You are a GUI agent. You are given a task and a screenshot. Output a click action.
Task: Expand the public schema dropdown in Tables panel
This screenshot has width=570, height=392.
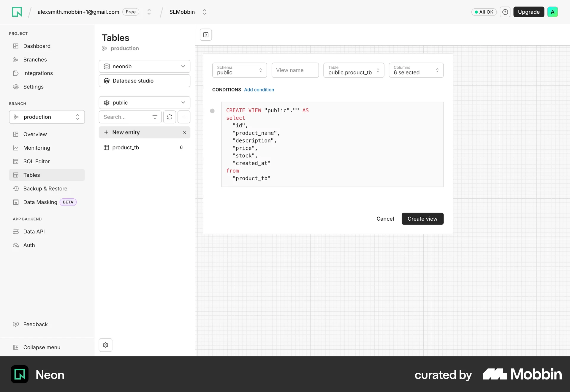click(x=145, y=103)
